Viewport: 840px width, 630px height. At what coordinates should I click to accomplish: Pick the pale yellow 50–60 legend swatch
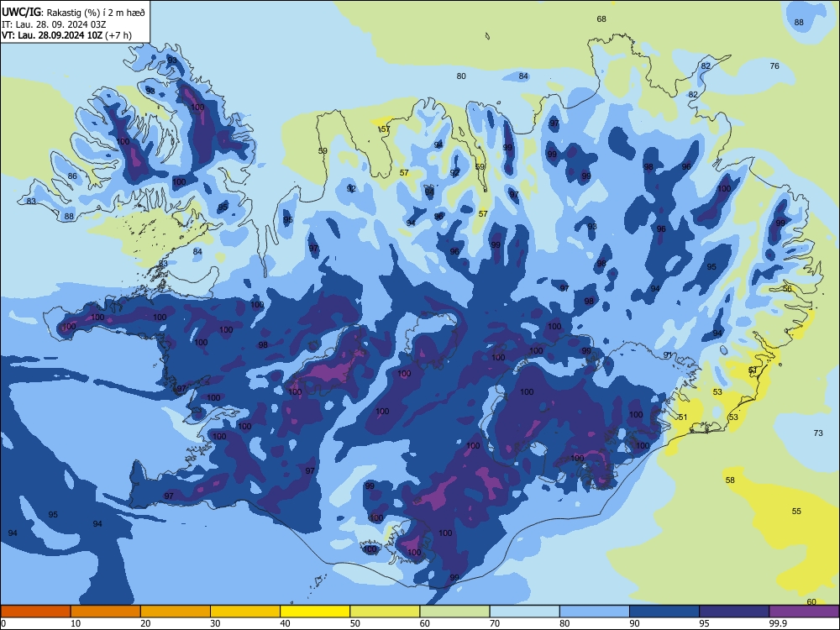tap(385, 612)
